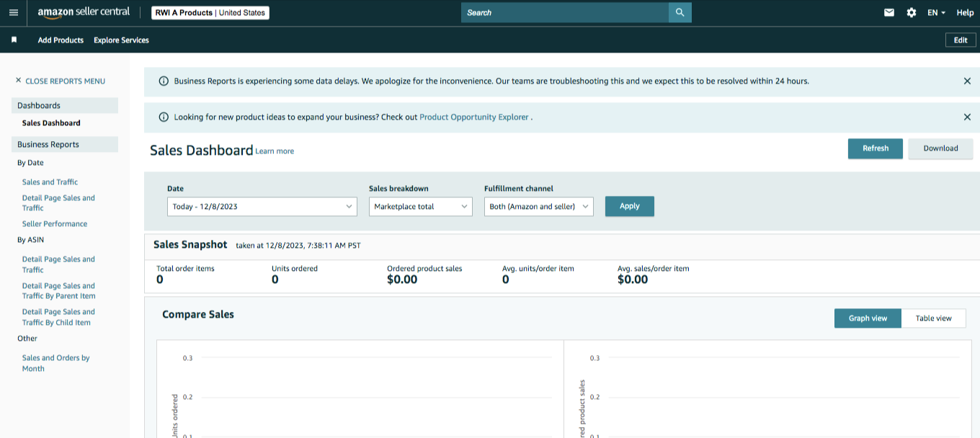Dismiss the data delays notification
This screenshot has height=438, width=980.
coord(967,81)
